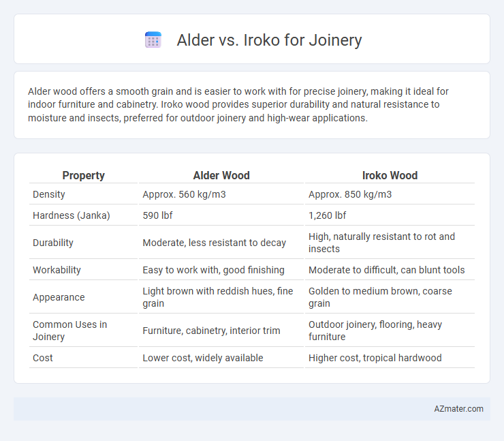Screen dimensions: 504x441
Task: Click the summary paragraph starting 'Alder wood offers'
Action: [x=238, y=104]
